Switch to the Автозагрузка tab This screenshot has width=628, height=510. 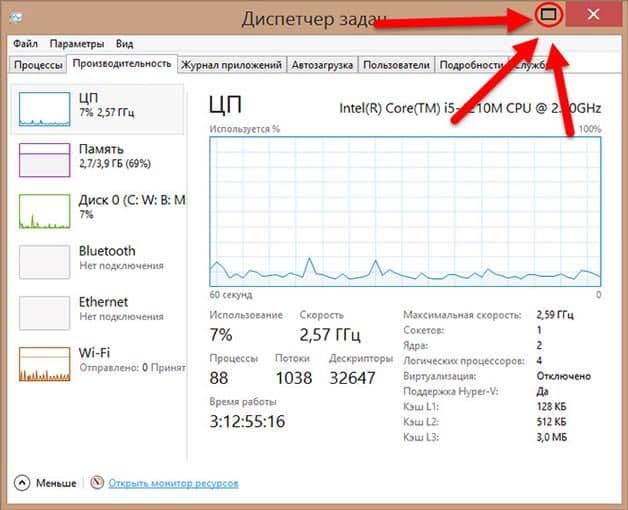click(x=322, y=65)
